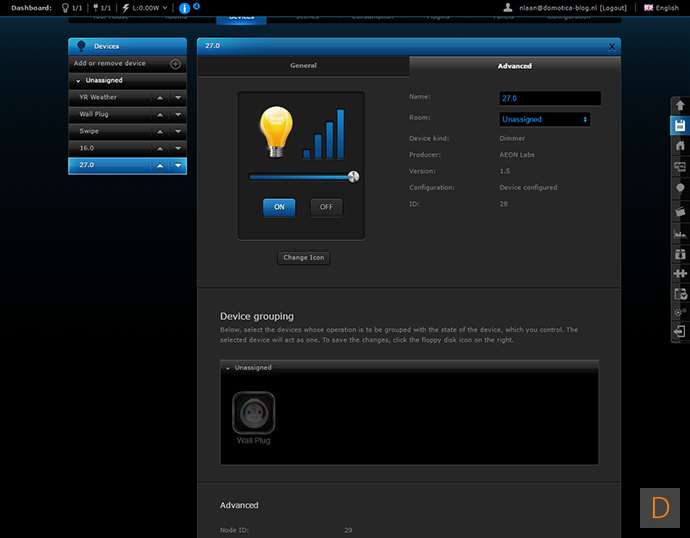This screenshot has height=538, width=690.
Task: Move YR Weather up with its arrow
Action: [x=159, y=97]
